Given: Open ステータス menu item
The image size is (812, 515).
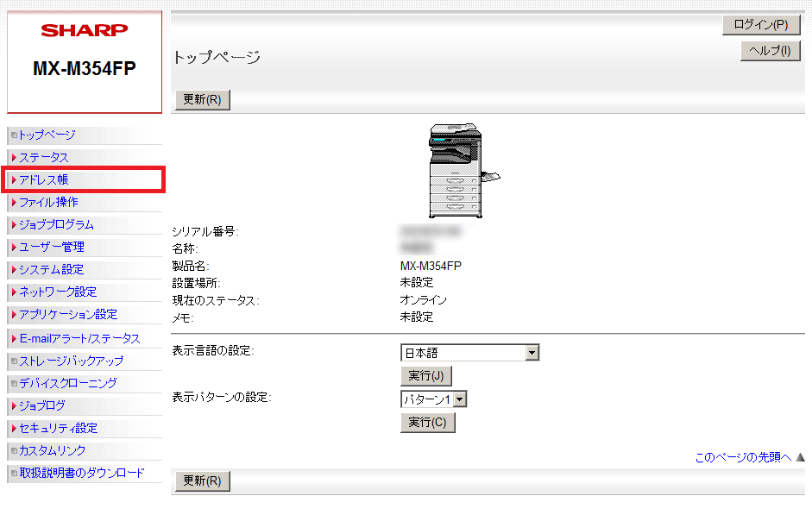Looking at the screenshot, I should 43,157.
